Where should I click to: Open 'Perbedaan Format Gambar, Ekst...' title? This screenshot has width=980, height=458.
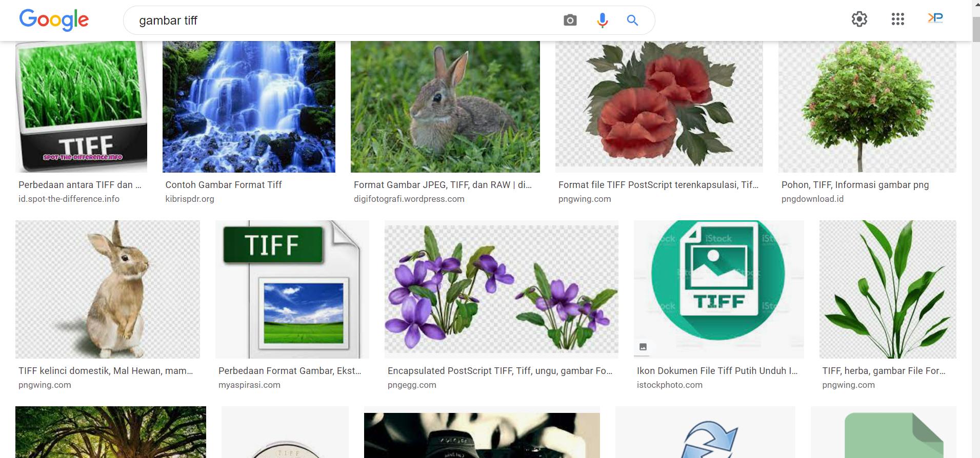coord(290,371)
